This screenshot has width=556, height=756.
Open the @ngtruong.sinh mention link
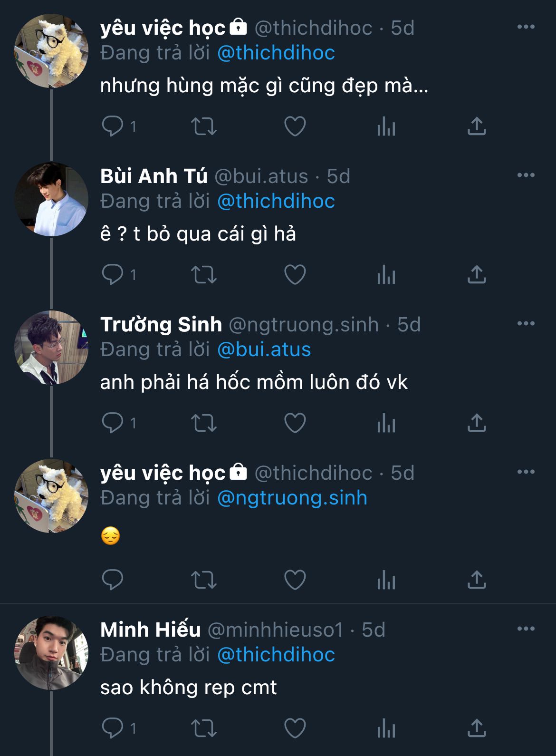pyautogui.click(x=292, y=498)
